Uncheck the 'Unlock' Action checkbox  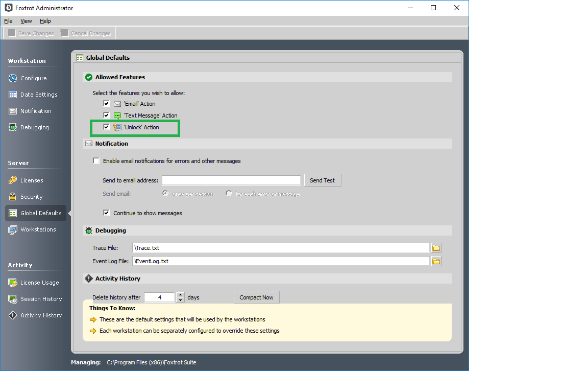[107, 127]
